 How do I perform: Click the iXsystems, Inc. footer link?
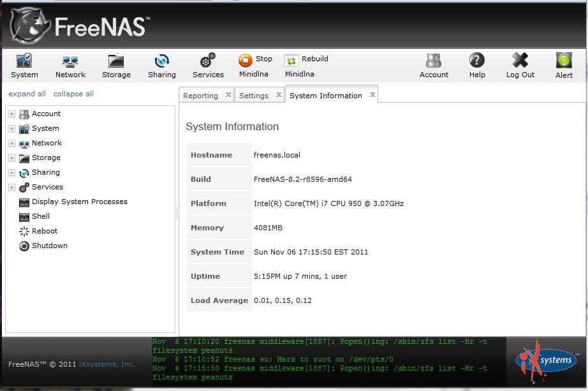tap(107, 364)
